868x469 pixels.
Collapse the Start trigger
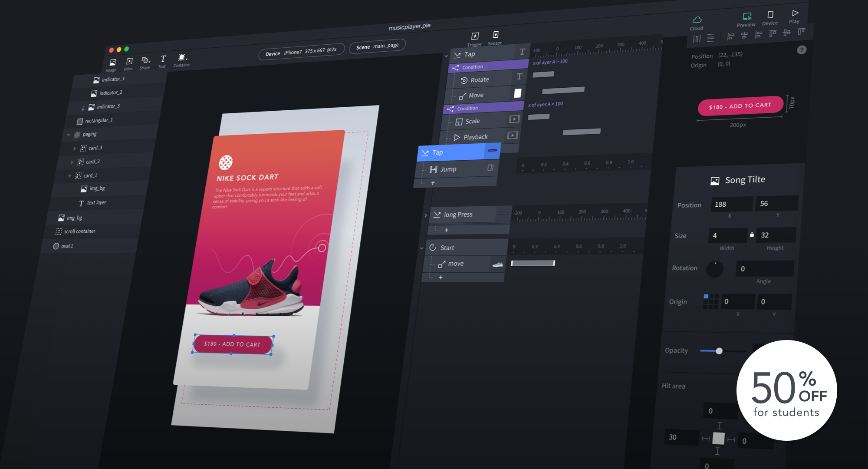pos(421,248)
